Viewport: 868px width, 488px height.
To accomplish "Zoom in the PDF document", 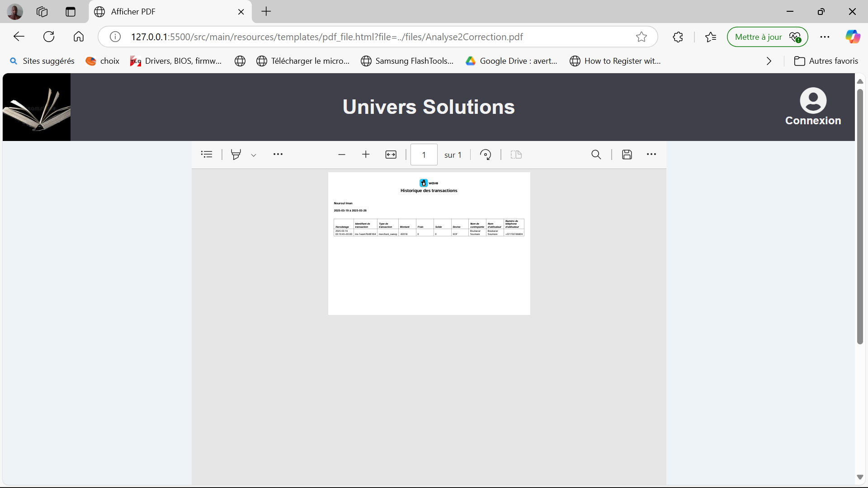I will pyautogui.click(x=366, y=155).
